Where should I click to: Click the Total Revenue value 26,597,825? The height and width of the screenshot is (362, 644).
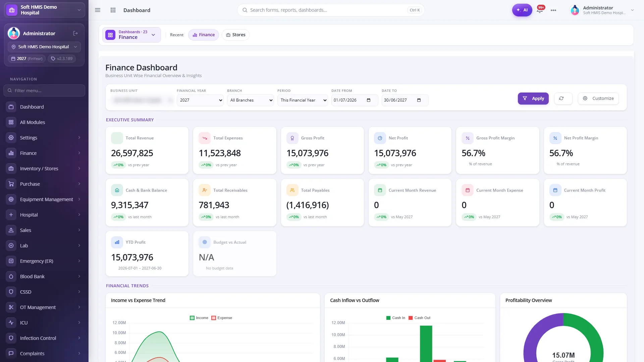click(x=132, y=153)
